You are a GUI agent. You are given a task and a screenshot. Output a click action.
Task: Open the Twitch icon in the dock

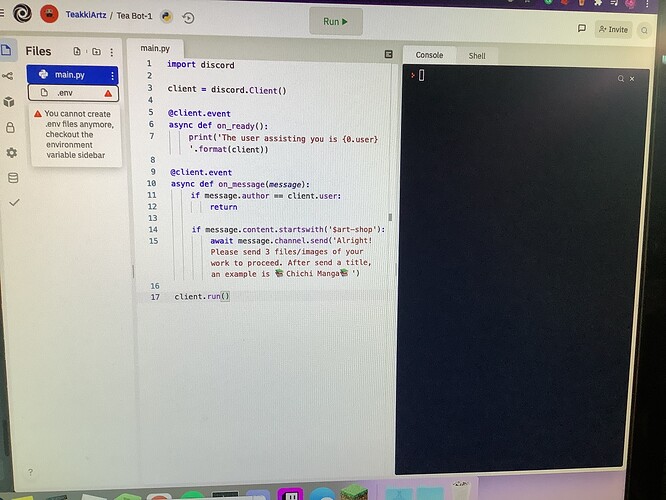coord(291,495)
